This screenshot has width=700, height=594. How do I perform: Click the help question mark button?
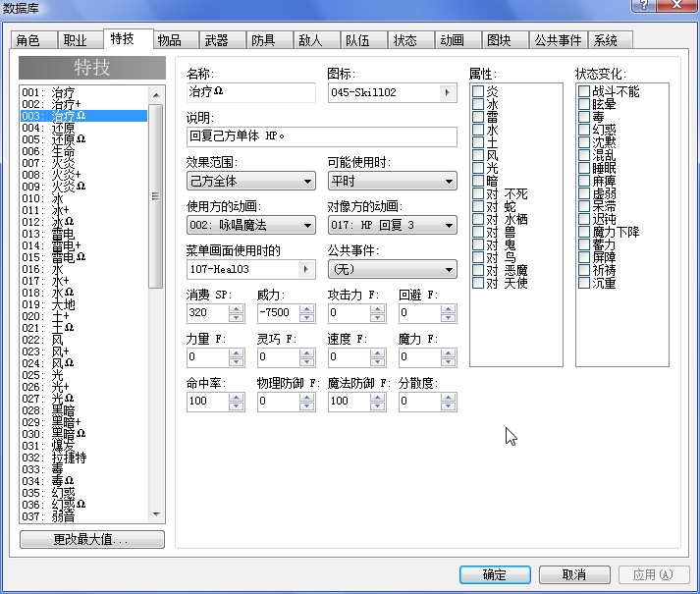pyautogui.click(x=644, y=5)
